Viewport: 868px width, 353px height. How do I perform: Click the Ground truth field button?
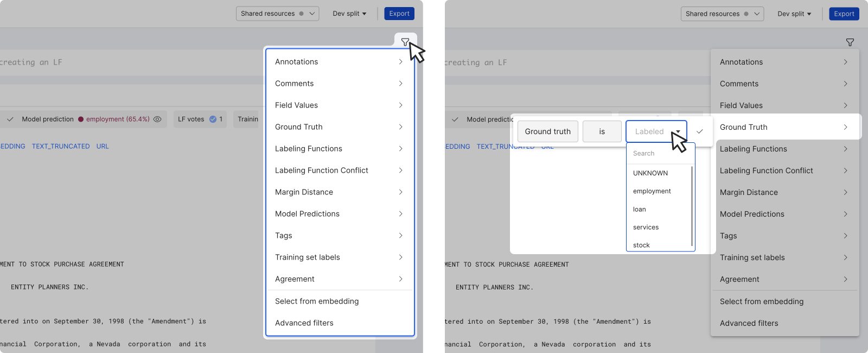point(548,131)
